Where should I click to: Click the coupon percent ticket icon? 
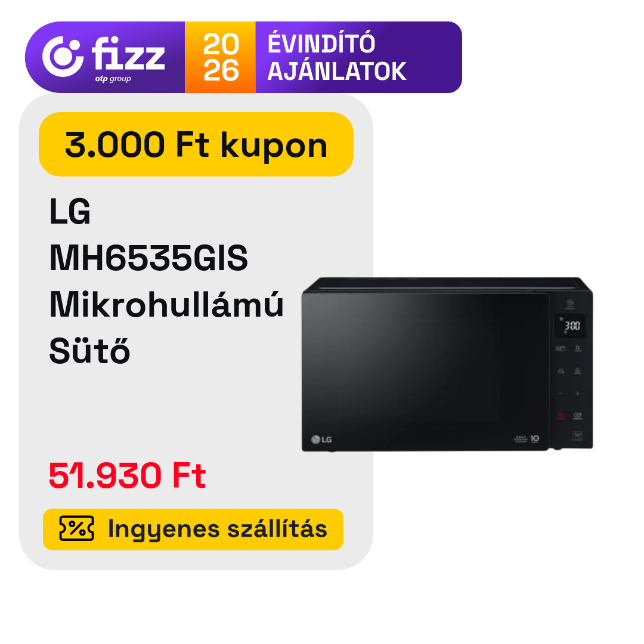click(76, 528)
